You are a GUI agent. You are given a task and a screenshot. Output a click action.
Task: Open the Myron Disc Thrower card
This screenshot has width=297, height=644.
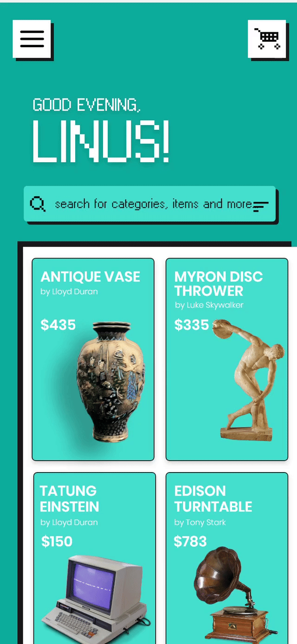227,359
